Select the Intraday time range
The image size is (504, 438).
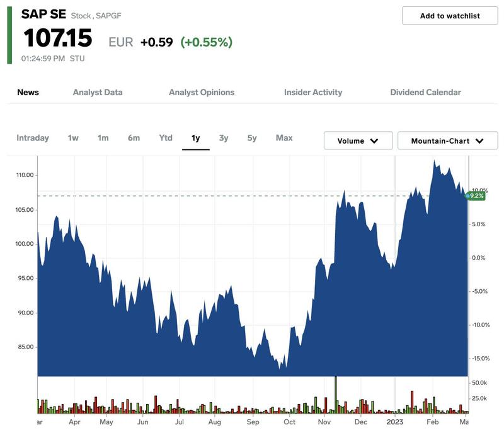point(33,138)
